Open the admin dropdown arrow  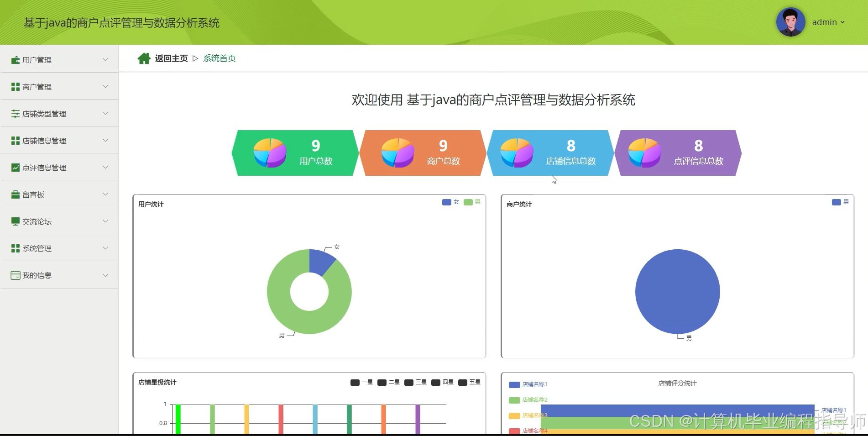(842, 22)
